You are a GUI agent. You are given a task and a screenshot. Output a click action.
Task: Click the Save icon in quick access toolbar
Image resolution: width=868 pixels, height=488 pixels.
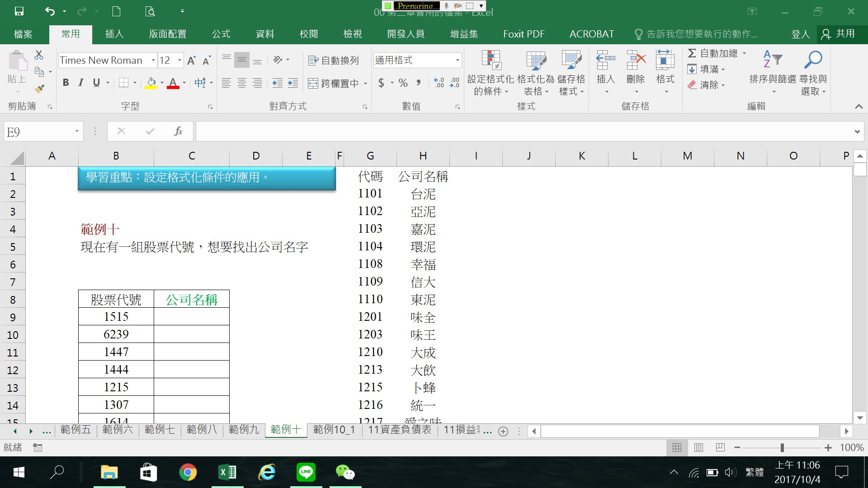pyautogui.click(x=19, y=11)
